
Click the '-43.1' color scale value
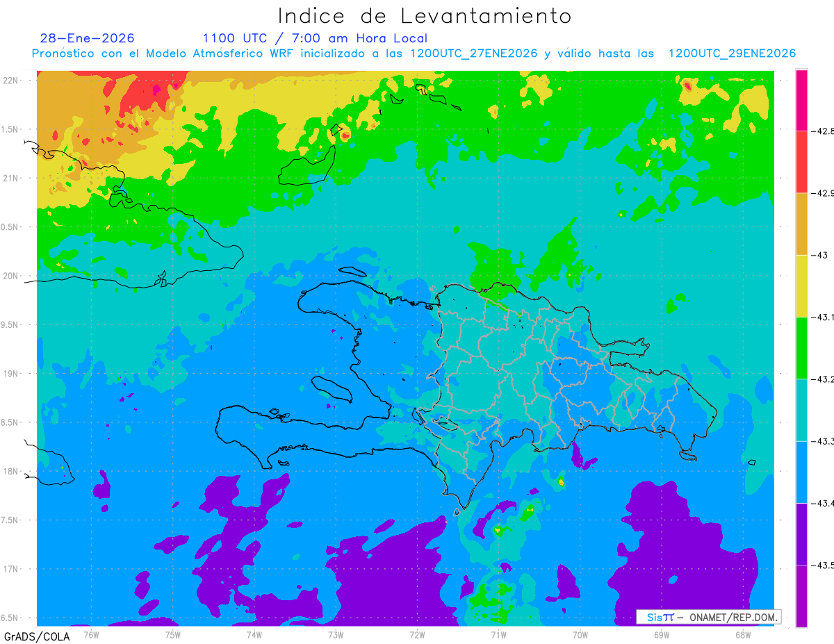tap(822, 317)
